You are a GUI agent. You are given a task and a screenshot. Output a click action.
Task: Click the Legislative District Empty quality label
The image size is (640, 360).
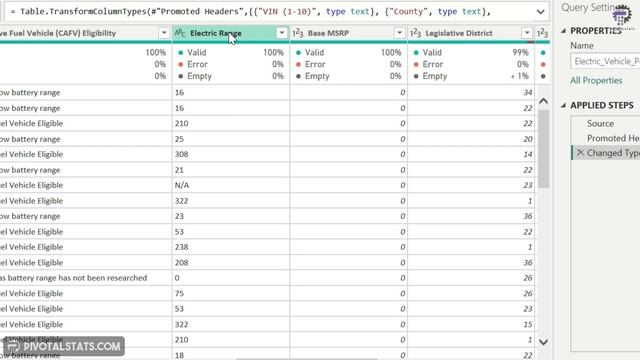coord(435,76)
